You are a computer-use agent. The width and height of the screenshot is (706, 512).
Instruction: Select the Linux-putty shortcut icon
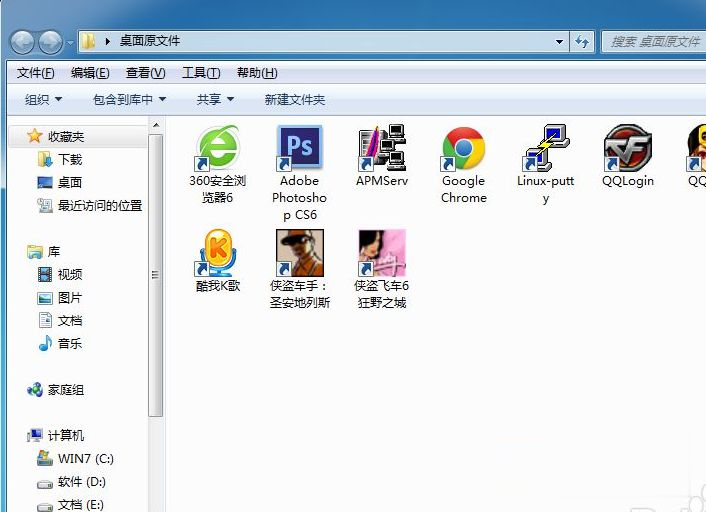pyautogui.click(x=546, y=148)
